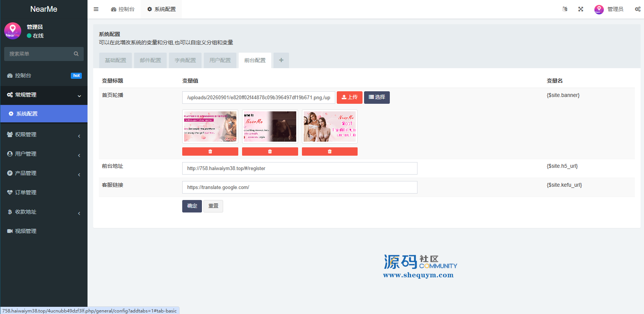Click the 确定 submit button
This screenshot has width=644, height=314.
click(x=192, y=206)
